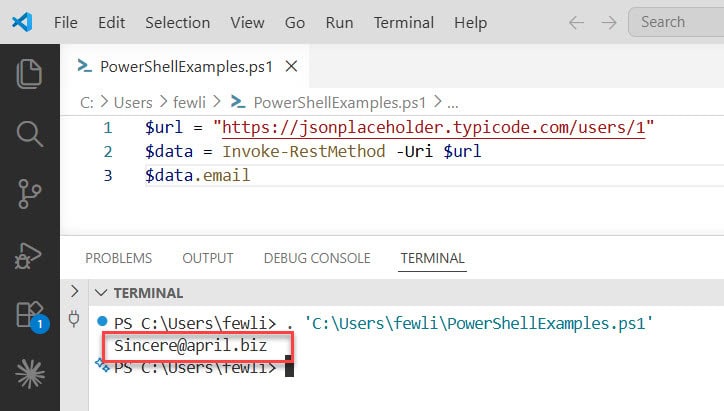Expand the side chevron left of TERMINAL
Image resolution: width=724 pixels, height=411 pixels.
point(74,291)
